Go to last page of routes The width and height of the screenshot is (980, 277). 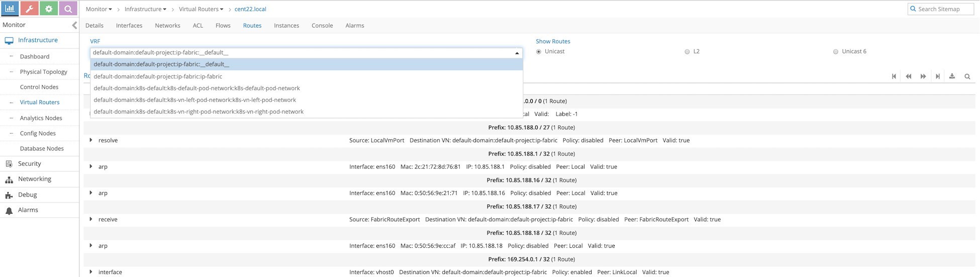(x=938, y=76)
